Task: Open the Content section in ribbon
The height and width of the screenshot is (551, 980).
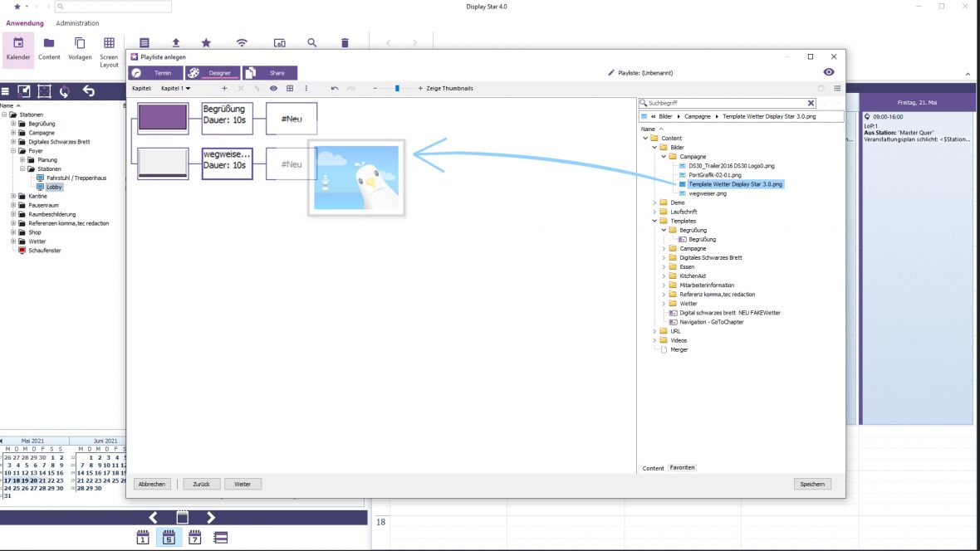Action: [49, 48]
